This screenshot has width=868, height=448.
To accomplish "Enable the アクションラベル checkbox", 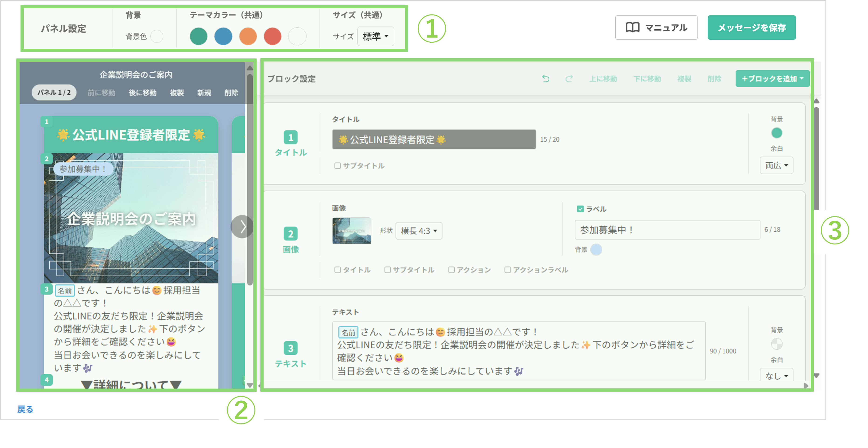I will tap(507, 270).
